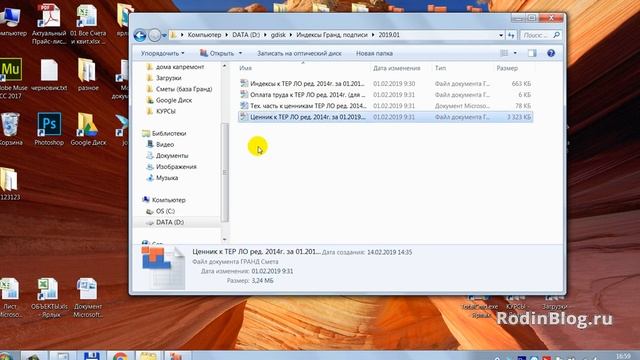This screenshot has height=360, width=640.
Task: Select '01 Все Счета' Excel desktop file
Action: pos(88,24)
